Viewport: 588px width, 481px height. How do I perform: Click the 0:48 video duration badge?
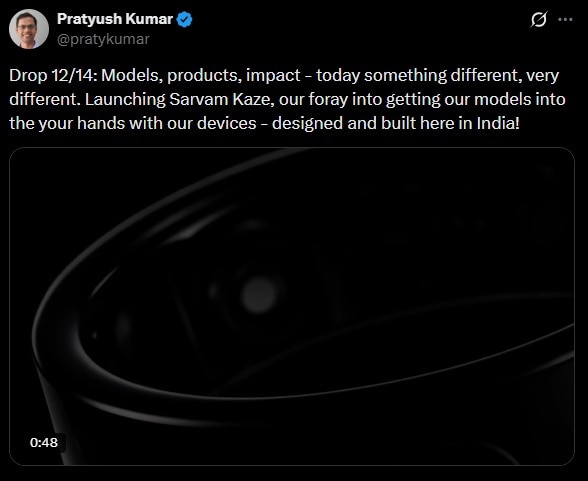tap(44, 442)
